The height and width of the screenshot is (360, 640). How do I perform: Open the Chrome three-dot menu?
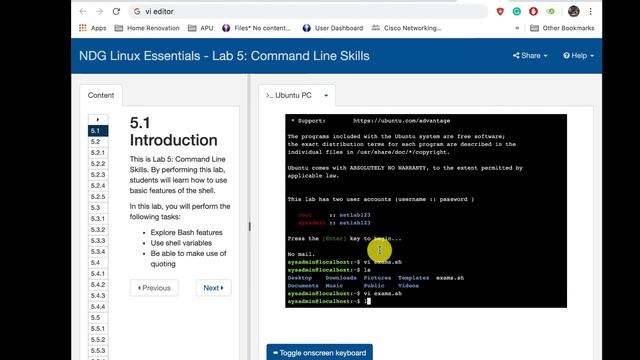(590, 11)
